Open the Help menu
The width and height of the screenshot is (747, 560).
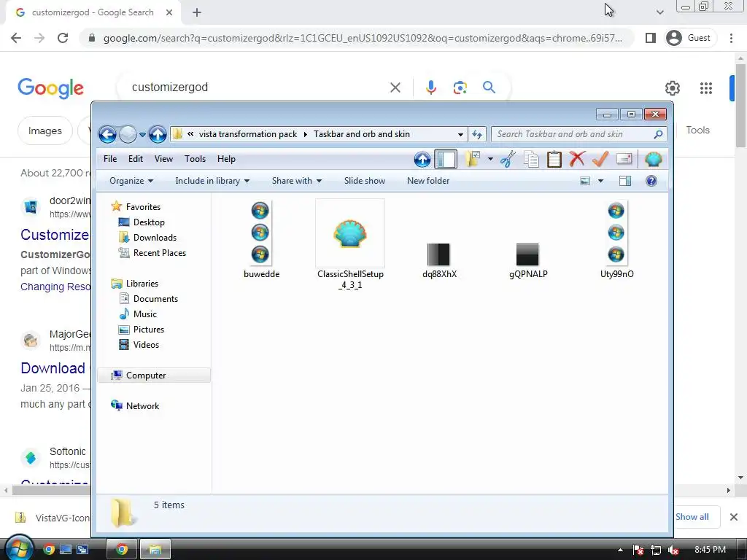[x=226, y=159]
